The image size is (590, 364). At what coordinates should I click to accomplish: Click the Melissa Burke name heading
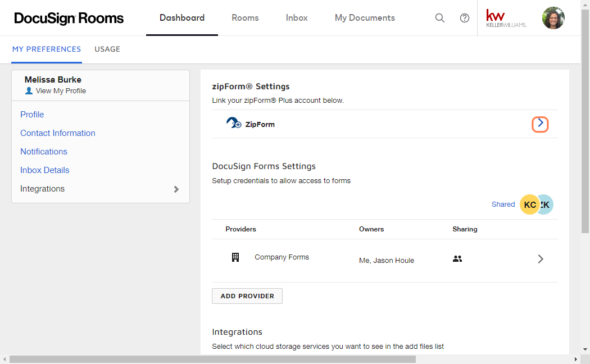[53, 80]
